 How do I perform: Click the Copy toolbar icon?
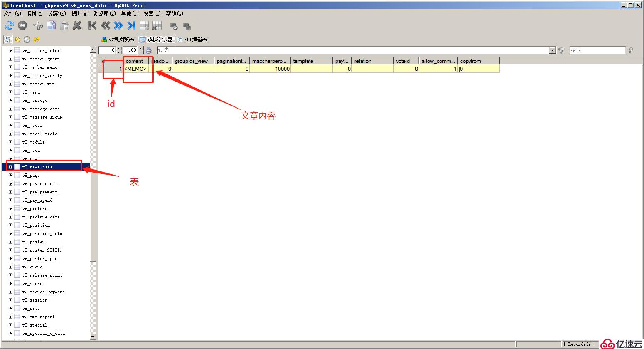pos(51,26)
